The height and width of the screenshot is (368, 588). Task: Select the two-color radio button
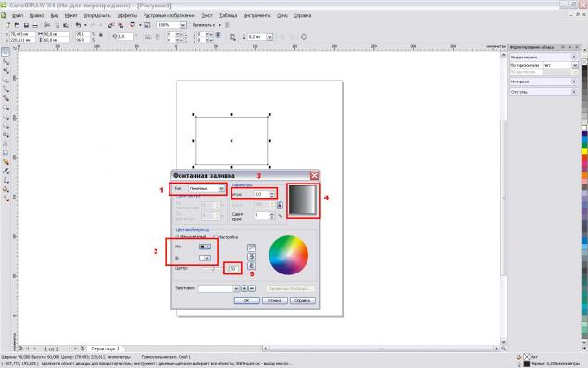179,237
